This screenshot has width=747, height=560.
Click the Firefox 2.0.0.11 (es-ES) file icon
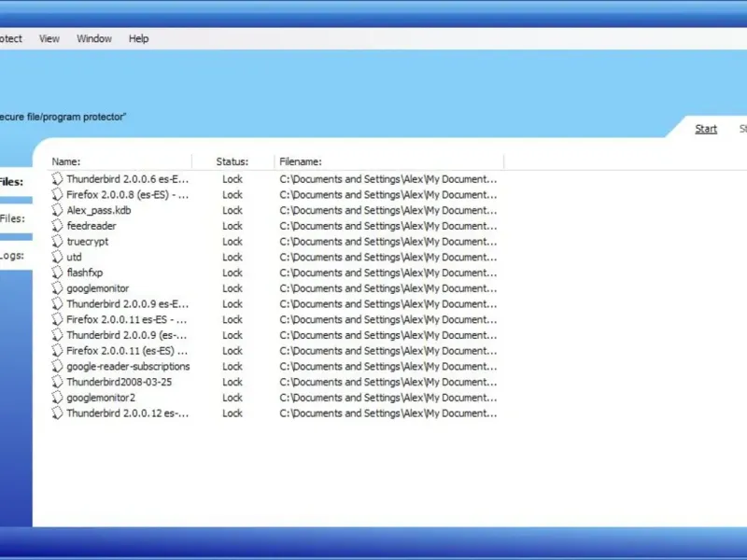57,351
